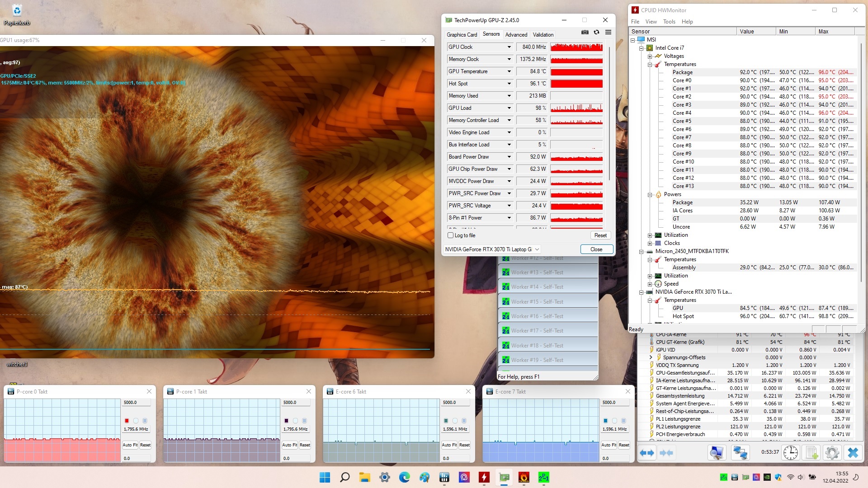Switch to Graphics Card tab

(x=462, y=35)
